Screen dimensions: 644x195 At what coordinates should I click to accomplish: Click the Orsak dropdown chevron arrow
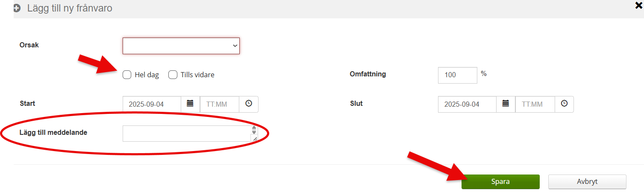pos(235,46)
